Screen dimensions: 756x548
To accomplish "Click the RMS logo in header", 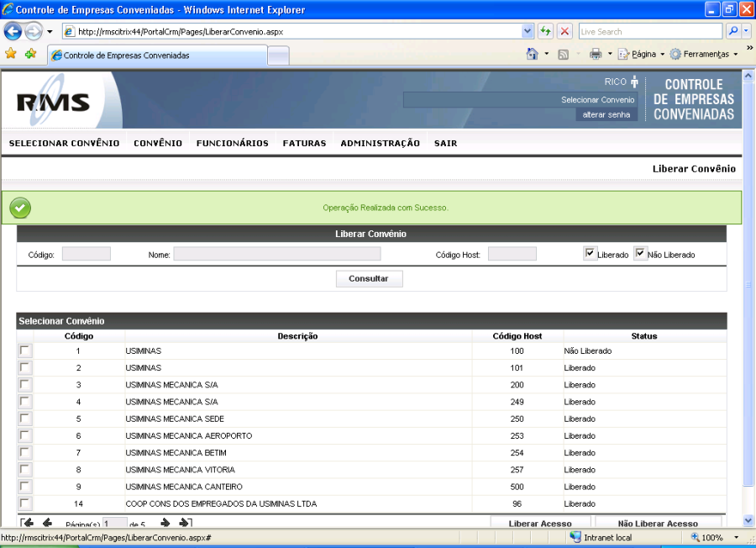I will tap(54, 102).
